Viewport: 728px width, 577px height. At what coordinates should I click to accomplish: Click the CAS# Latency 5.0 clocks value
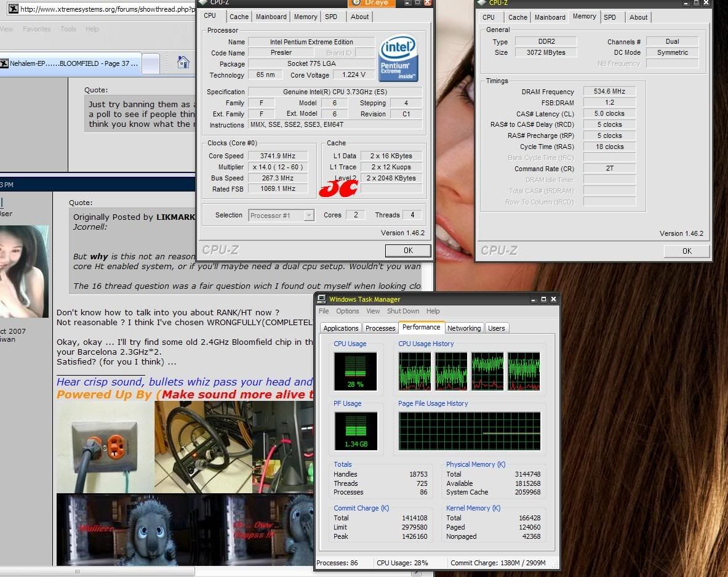pos(609,114)
